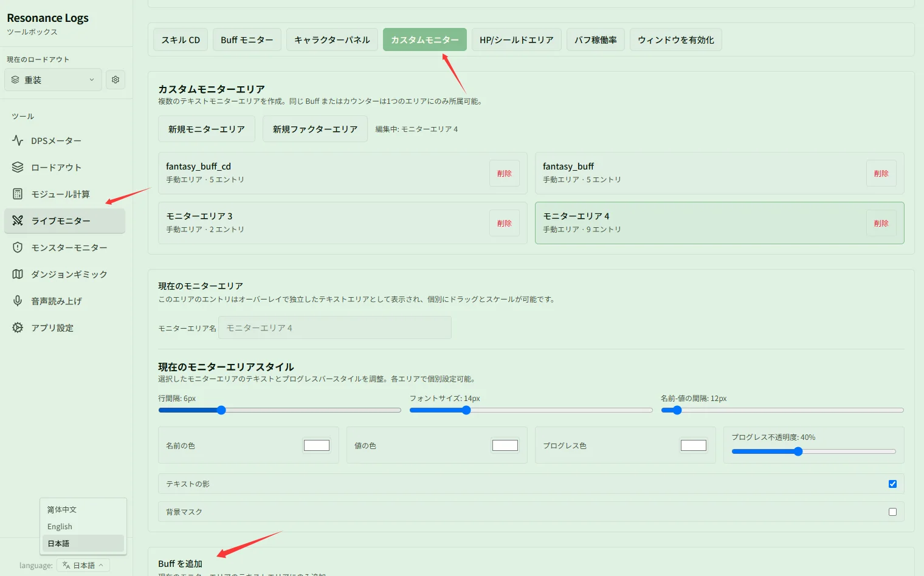Enable the 背景マスク checkbox
The height and width of the screenshot is (576, 924).
click(x=892, y=512)
